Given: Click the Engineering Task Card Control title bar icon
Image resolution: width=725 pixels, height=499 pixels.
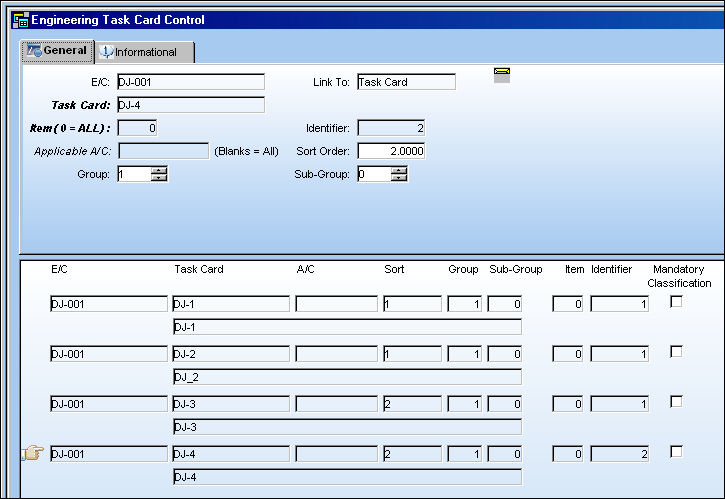Looking at the screenshot, I should click(21, 20).
